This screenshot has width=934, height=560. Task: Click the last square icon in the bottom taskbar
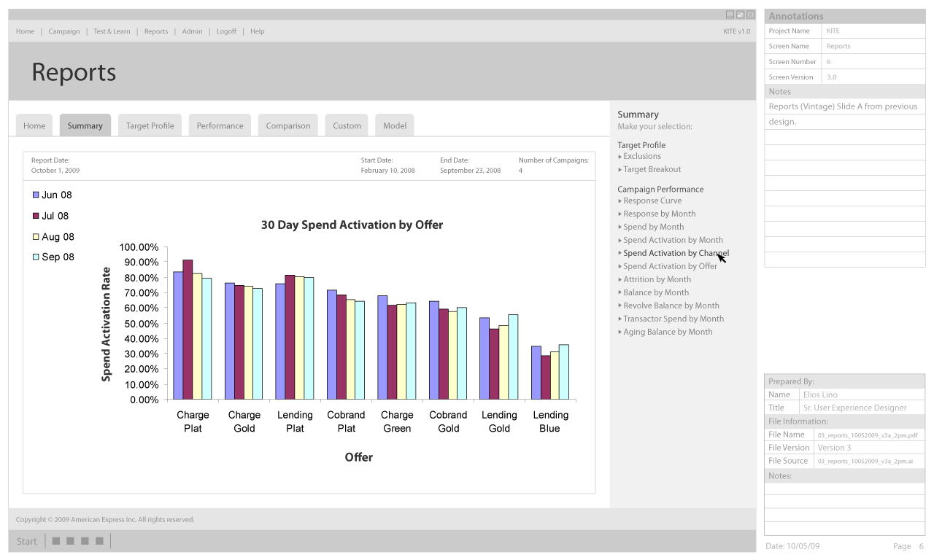click(x=99, y=541)
